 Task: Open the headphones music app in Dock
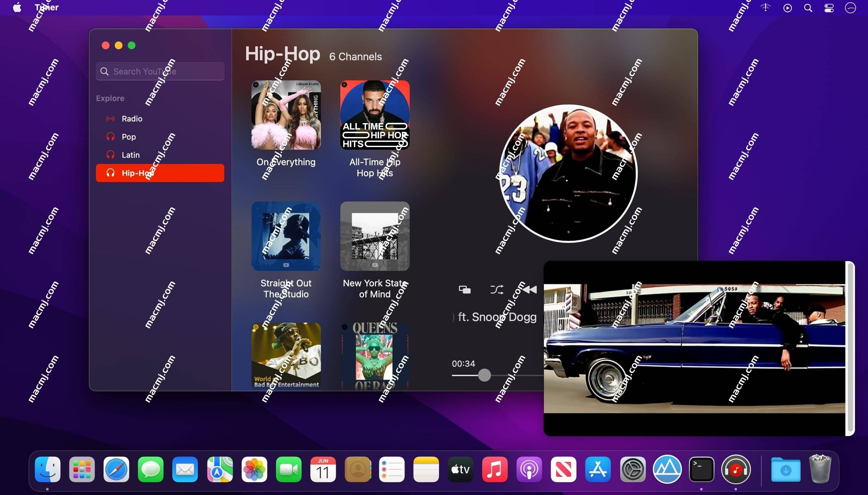[736, 469]
